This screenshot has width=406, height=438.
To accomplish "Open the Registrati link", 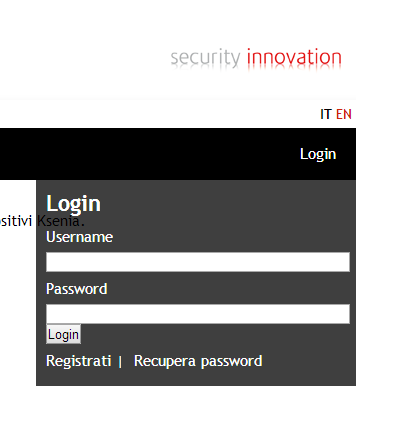I will [79, 361].
